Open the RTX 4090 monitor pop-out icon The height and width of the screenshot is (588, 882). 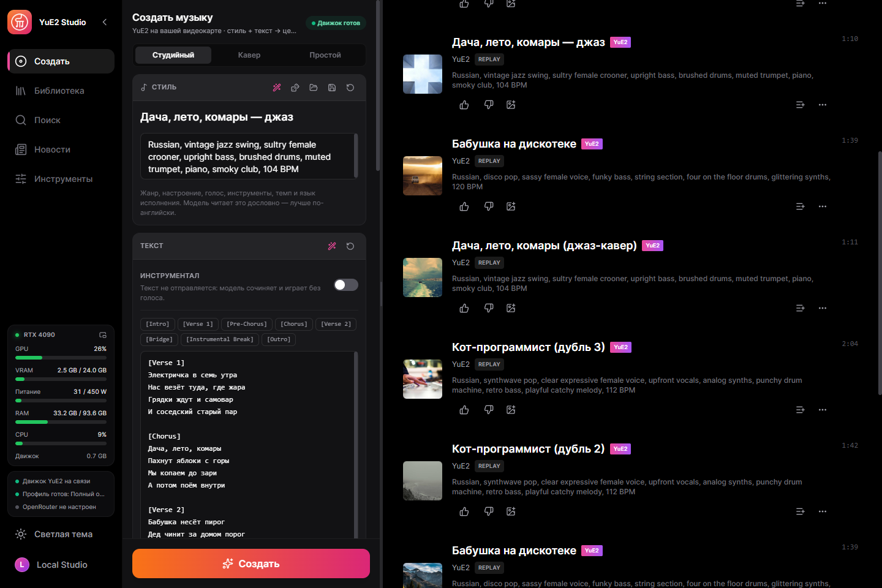pos(103,335)
